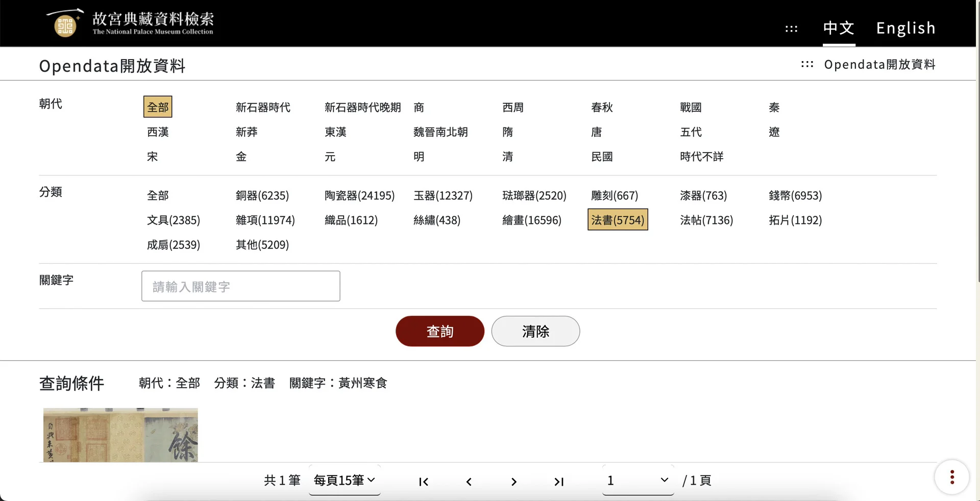Select category 絲繡(438)
The image size is (980, 501).
[x=437, y=220]
